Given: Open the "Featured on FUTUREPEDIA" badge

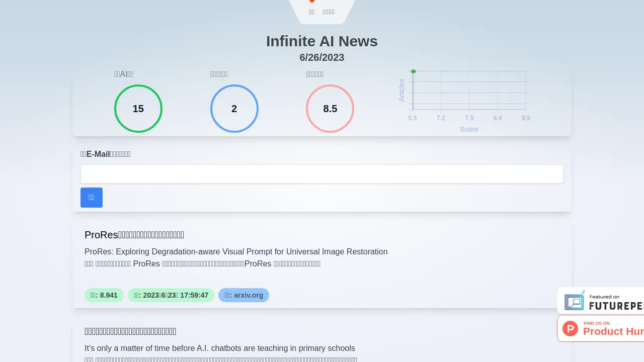Looking at the screenshot, I should coord(604,300).
